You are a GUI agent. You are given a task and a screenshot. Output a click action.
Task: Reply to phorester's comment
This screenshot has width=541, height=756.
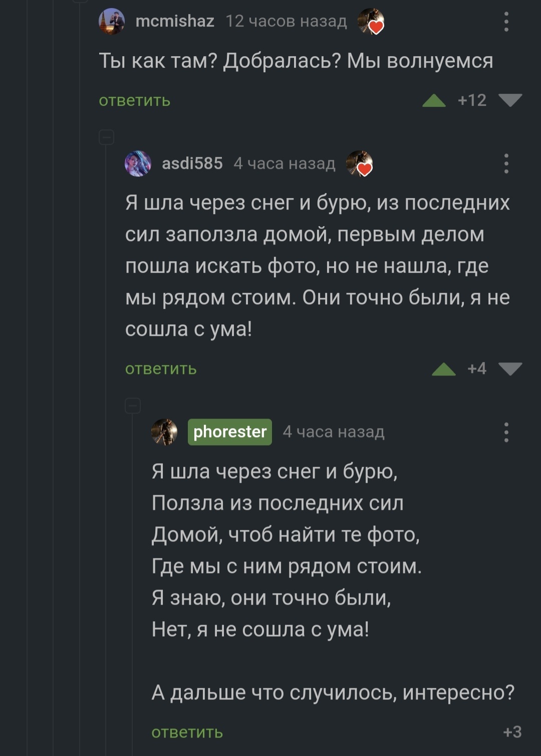click(x=187, y=732)
